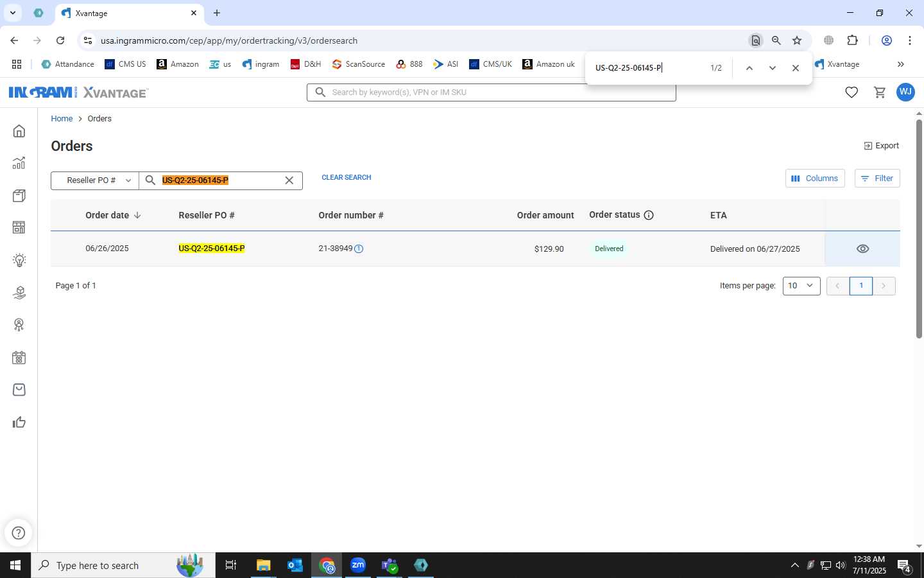The height and width of the screenshot is (578, 924).
Task: Open the calendar icon in sidebar
Action: [x=19, y=358]
